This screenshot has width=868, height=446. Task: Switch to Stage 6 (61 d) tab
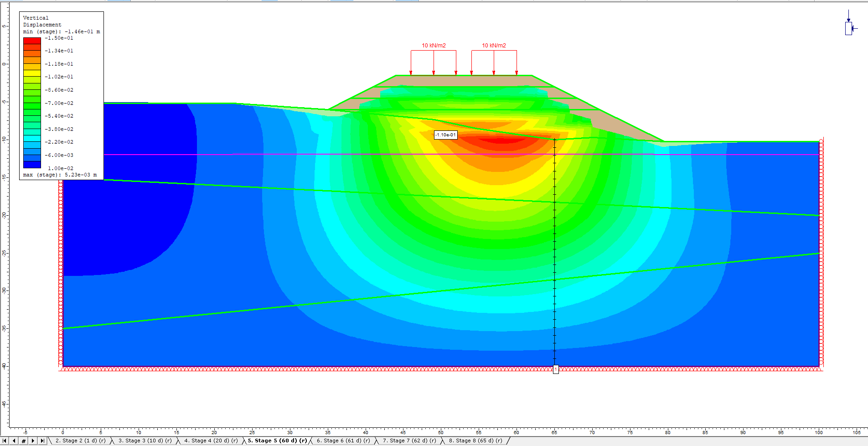click(x=343, y=441)
